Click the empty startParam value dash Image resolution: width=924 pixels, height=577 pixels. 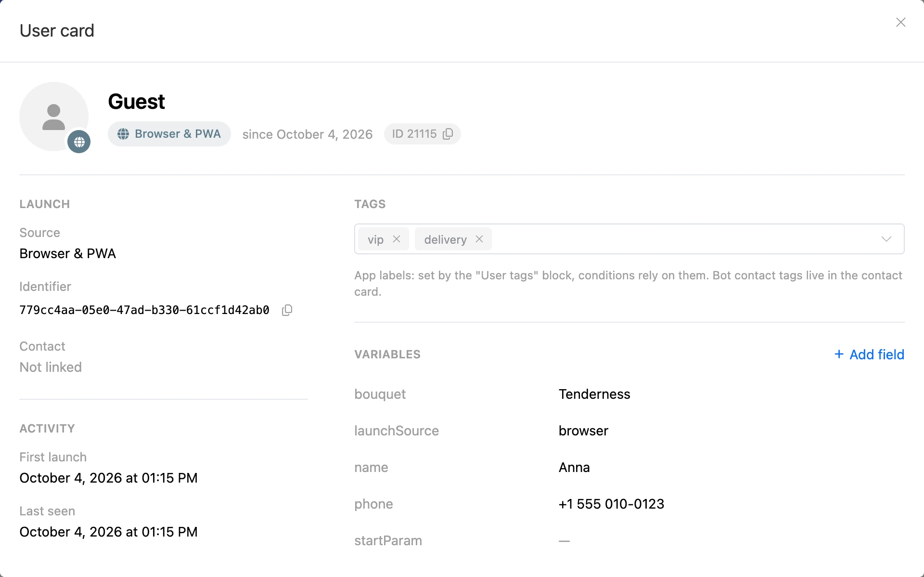(564, 541)
